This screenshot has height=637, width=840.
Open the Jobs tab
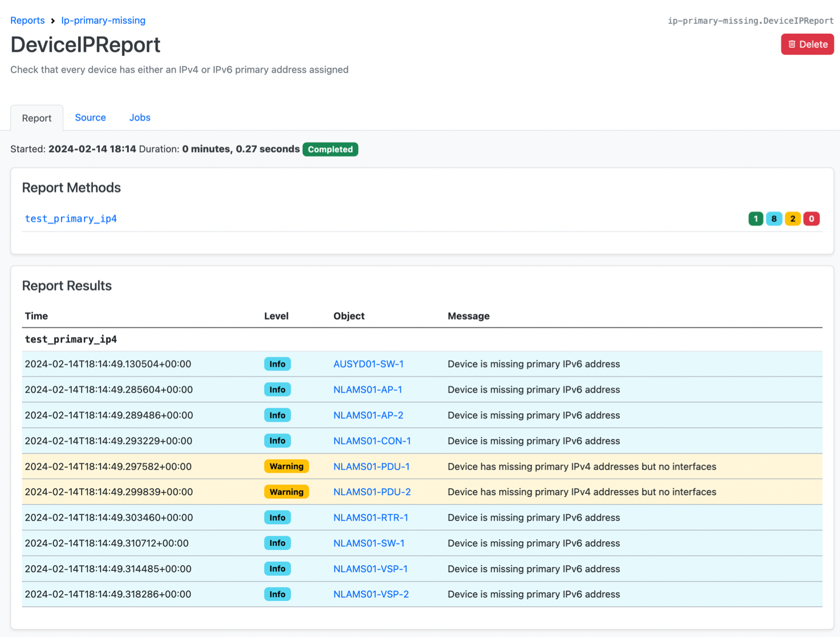(140, 117)
